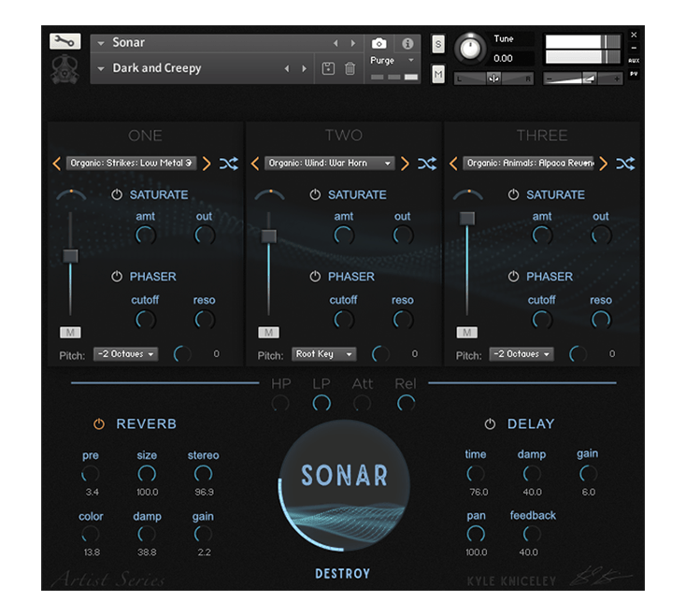Previous sound arrow in layer ONE
The height and width of the screenshot is (616, 686).
click(x=56, y=164)
